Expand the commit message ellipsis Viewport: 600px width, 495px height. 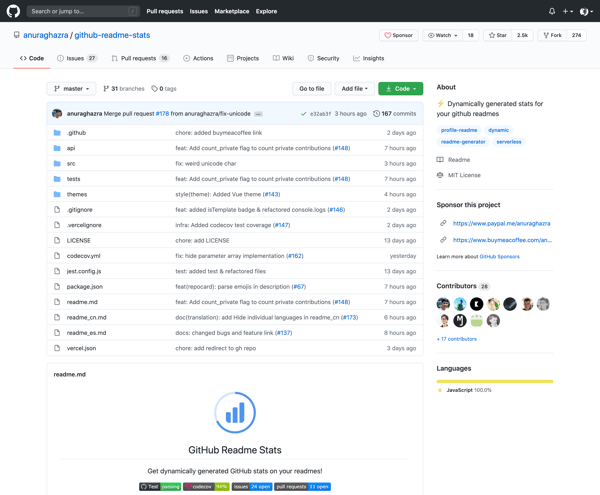click(258, 114)
